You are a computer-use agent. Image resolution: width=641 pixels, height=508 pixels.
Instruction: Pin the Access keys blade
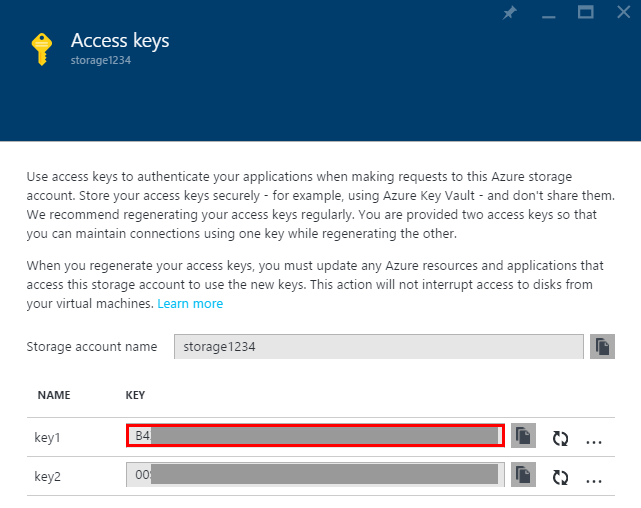[x=509, y=13]
